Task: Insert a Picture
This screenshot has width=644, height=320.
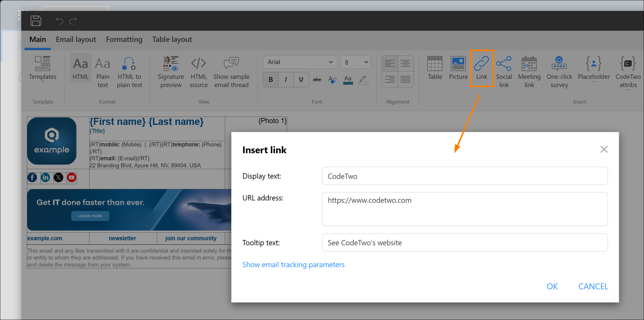Action: (x=458, y=68)
